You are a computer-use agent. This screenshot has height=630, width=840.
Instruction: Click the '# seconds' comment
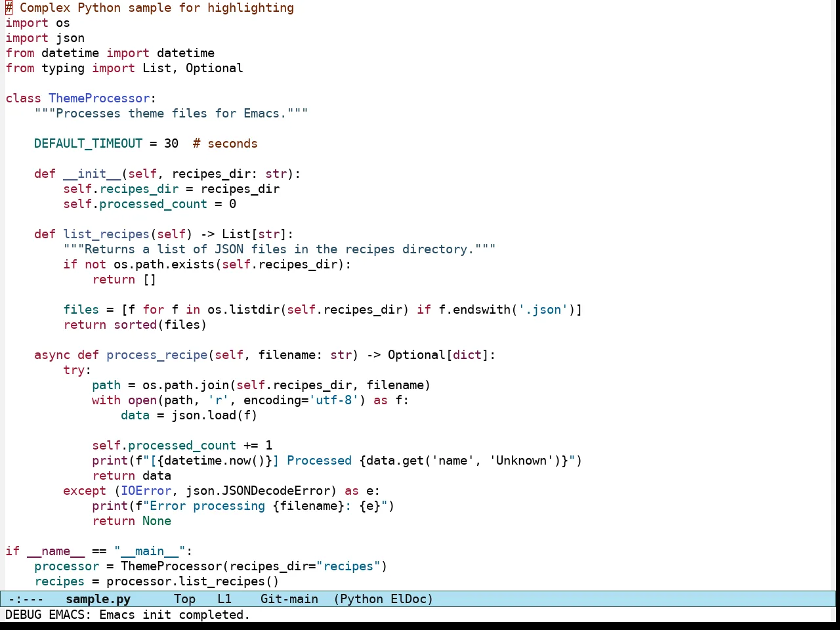[x=225, y=144]
